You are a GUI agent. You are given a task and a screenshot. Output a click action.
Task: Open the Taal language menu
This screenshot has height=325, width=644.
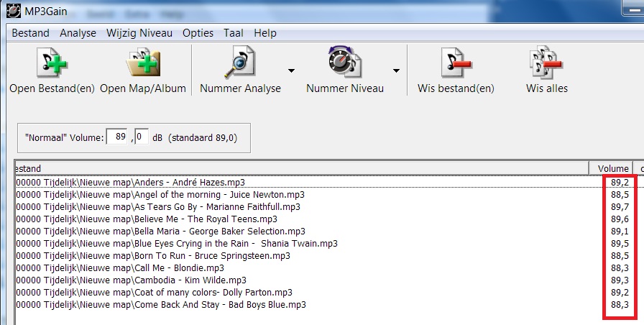coord(234,33)
